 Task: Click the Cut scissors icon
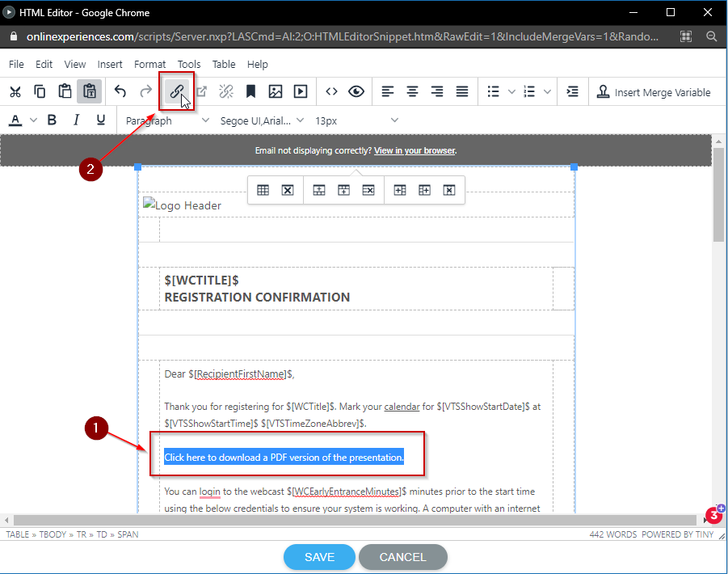[15, 91]
